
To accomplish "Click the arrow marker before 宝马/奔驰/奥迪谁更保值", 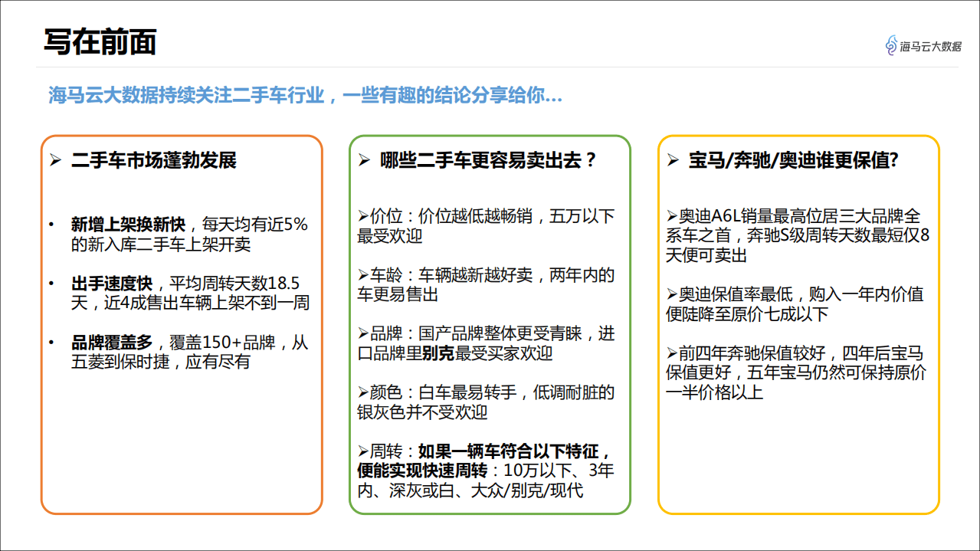I will tap(674, 162).
